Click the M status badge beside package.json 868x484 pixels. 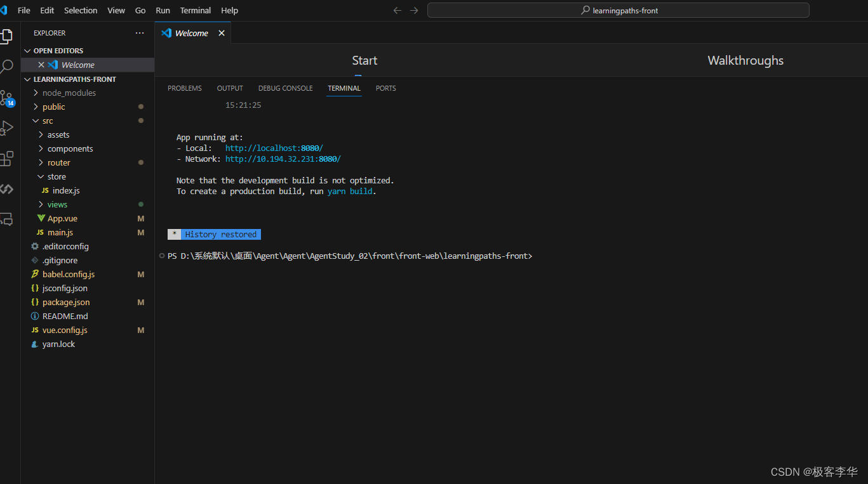coord(141,302)
